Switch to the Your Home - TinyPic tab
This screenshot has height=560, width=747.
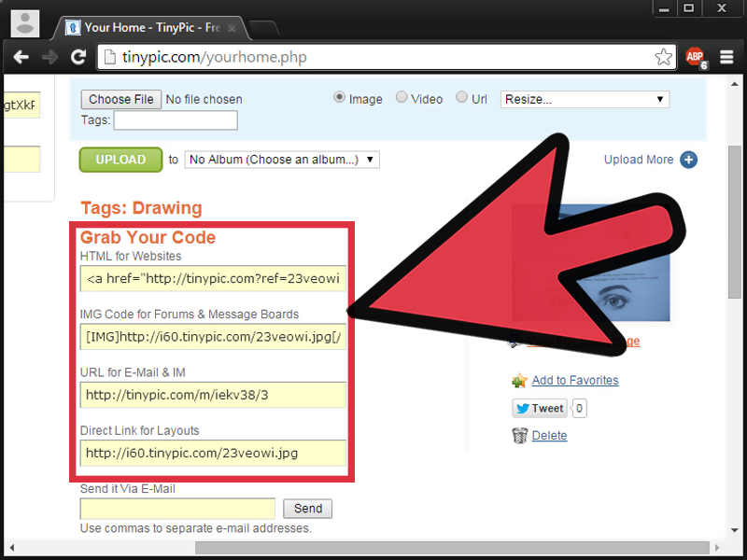(151, 28)
